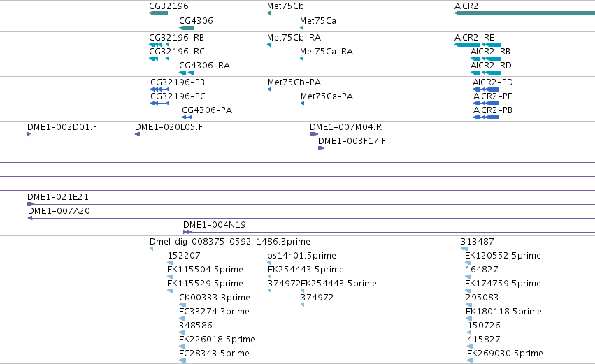Select the AICR2 gene arrow glyph

[x=524, y=13]
